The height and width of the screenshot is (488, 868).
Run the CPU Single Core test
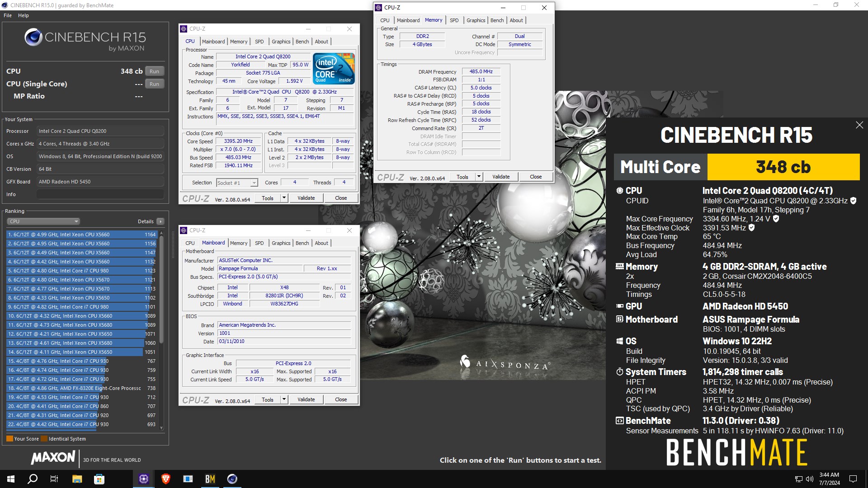(154, 84)
